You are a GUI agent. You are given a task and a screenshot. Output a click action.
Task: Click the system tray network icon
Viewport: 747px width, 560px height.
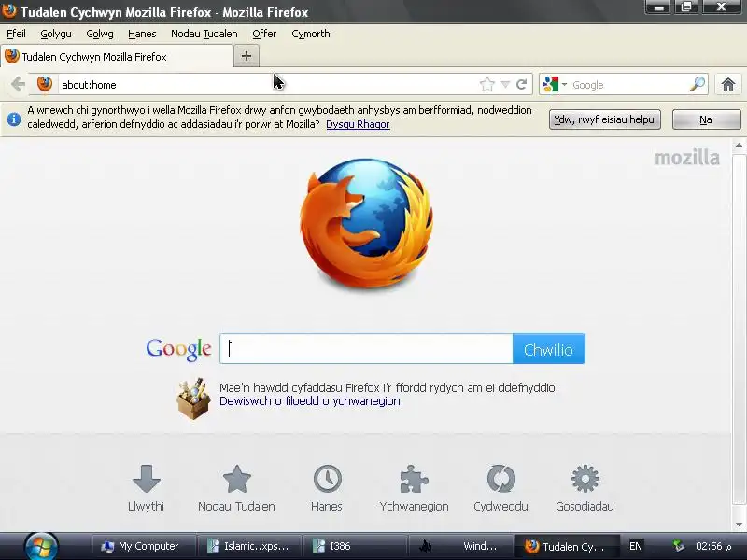tap(679, 546)
